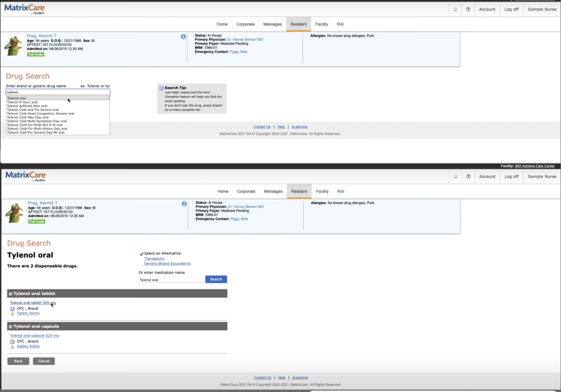
Task: Open Corporate tab in upper window
Action: pyautogui.click(x=245, y=24)
